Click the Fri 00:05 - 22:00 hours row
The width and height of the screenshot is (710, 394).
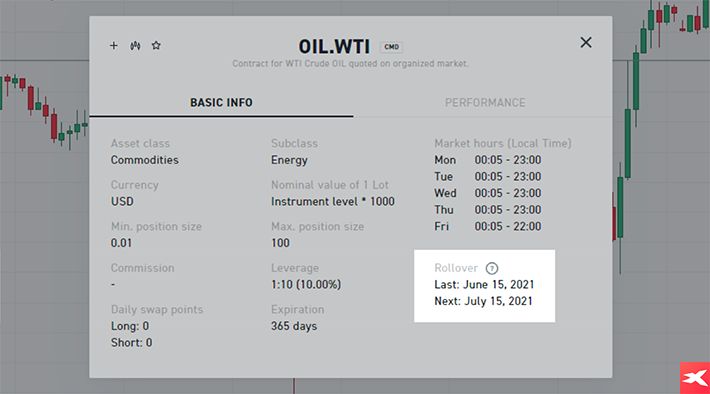(x=488, y=226)
